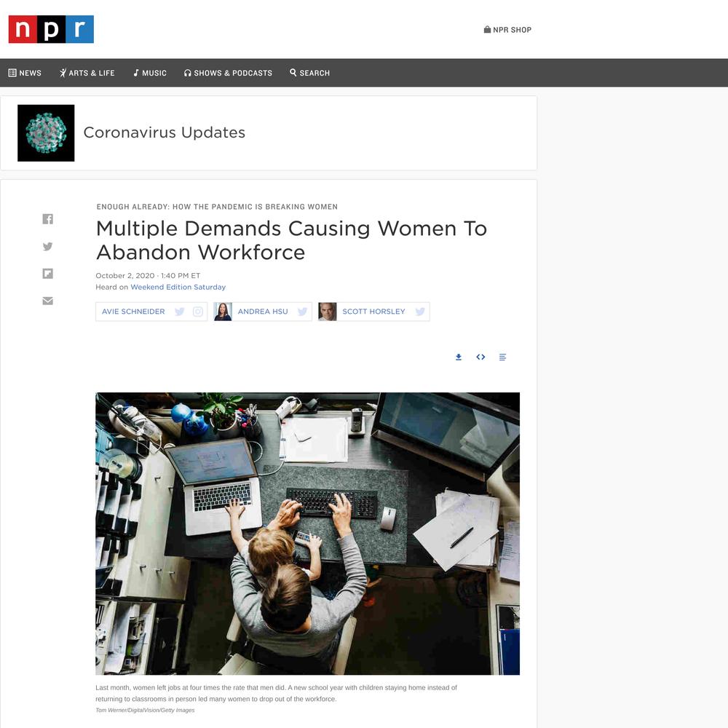Click Andrea Hsu's profile photo
This screenshot has width=728, height=728.
tap(223, 312)
